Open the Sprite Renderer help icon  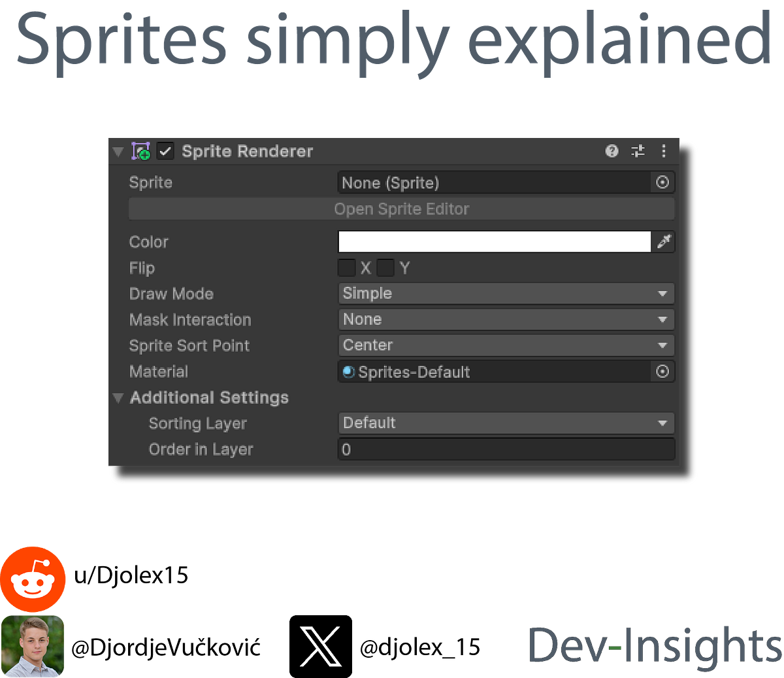(x=612, y=151)
